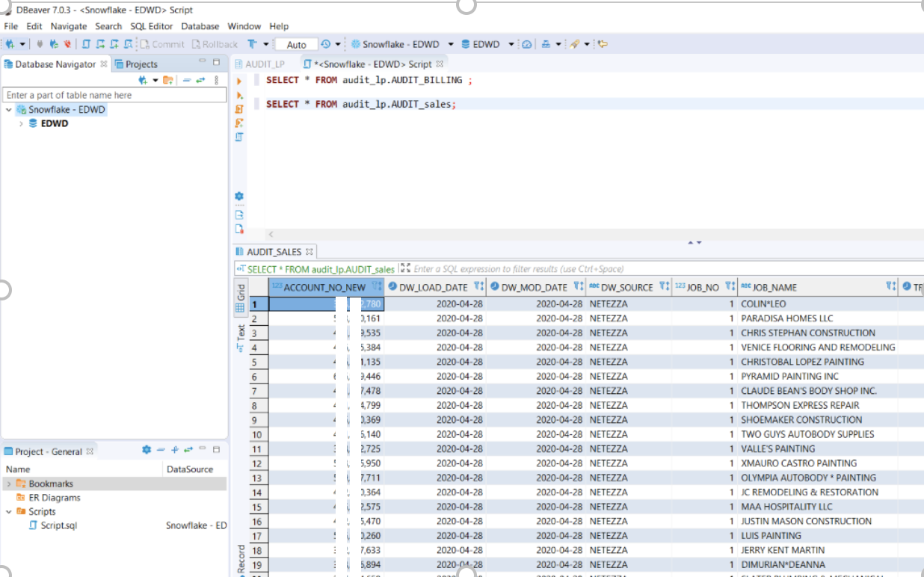
Task: Click table name filter input field
Action: click(115, 95)
